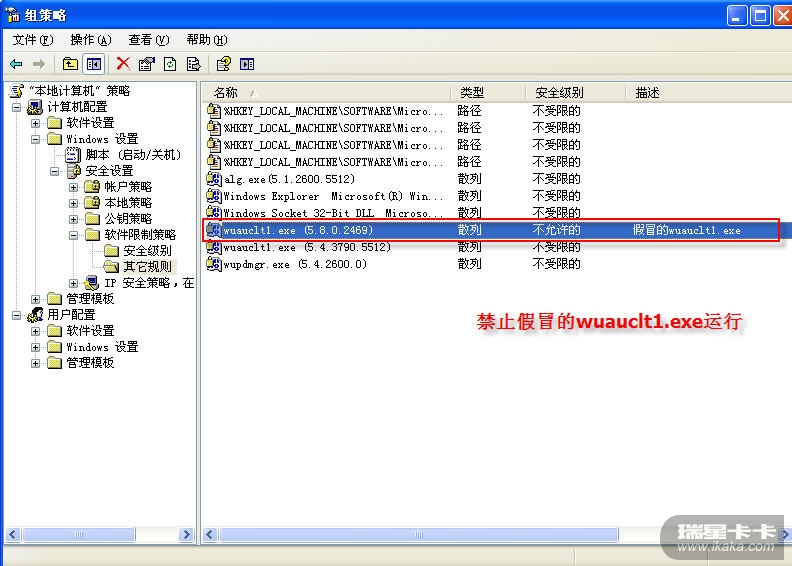Select the 软件限制策略 tree item
The image size is (792, 566).
click(x=140, y=235)
